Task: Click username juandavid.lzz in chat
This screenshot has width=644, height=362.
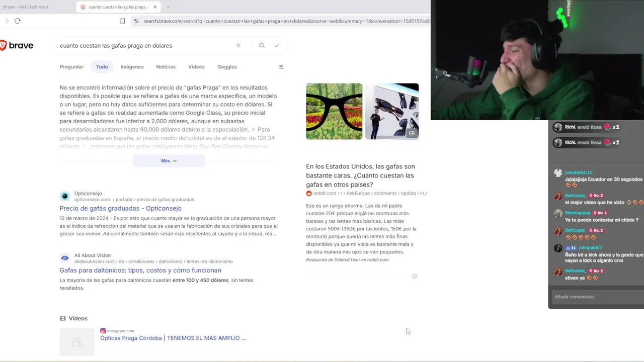Action: pos(578,172)
